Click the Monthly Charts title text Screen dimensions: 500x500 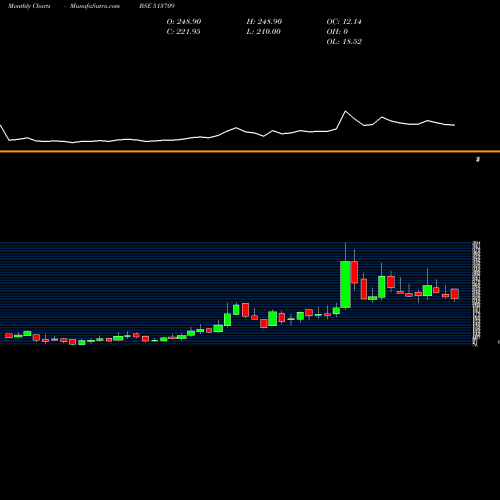29,6
